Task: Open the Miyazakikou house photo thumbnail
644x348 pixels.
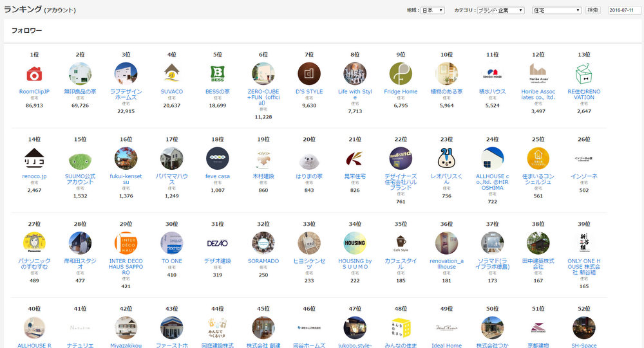Action: pos(126,328)
